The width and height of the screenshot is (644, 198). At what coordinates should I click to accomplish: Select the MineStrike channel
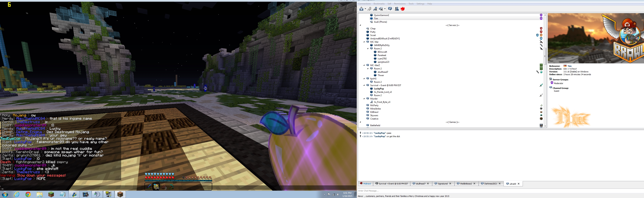click(375, 109)
